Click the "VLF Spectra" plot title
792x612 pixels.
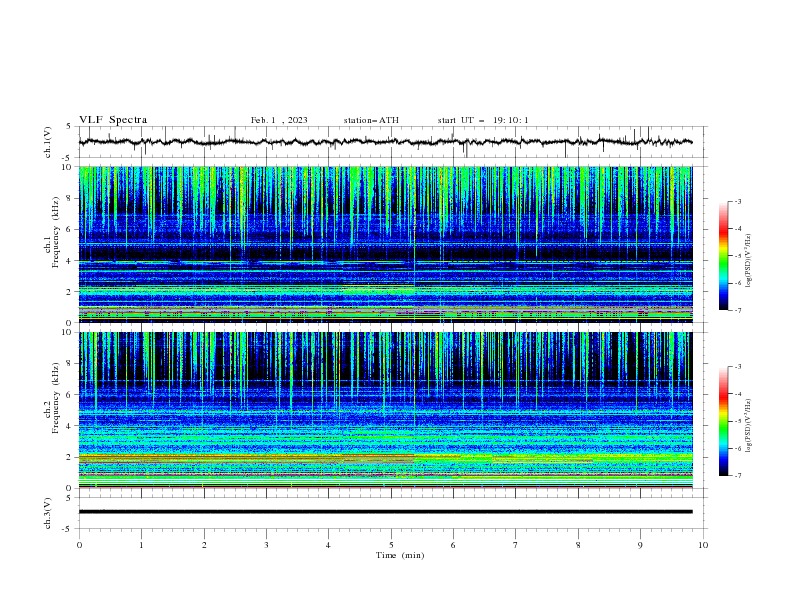(113, 120)
